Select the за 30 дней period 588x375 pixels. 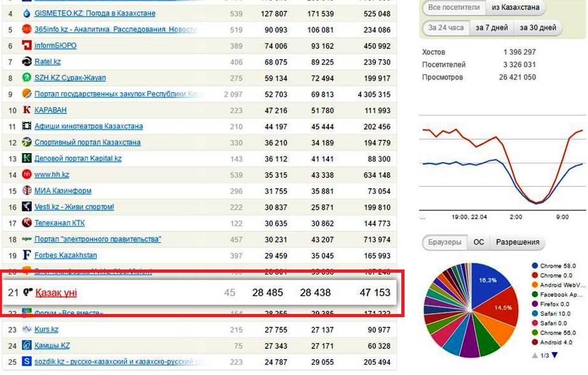pos(538,28)
